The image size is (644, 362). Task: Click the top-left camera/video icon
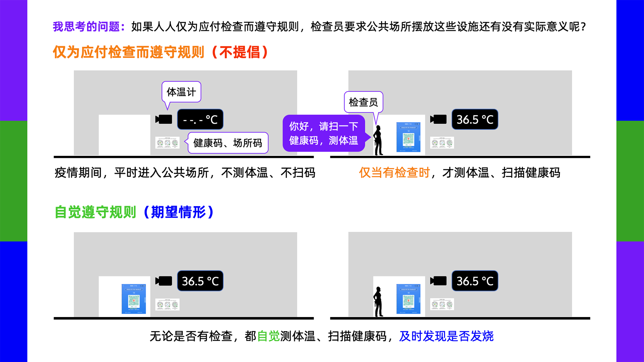[x=161, y=118]
